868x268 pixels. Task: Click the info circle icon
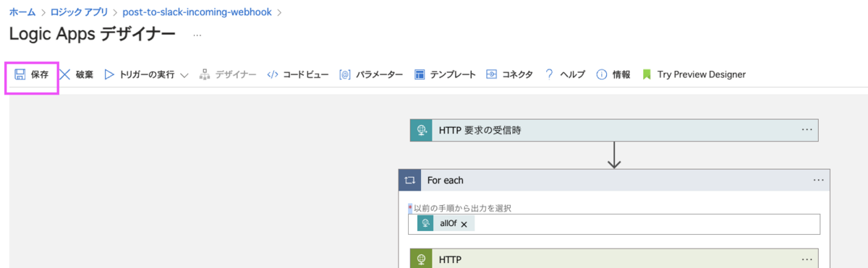point(601,74)
